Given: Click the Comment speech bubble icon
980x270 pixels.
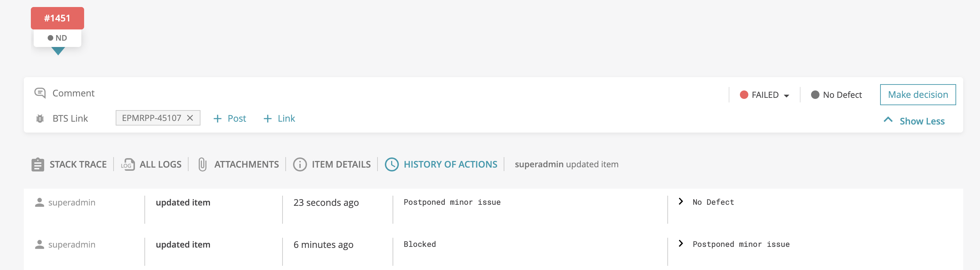Looking at the screenshot, I should click(40, 93).
